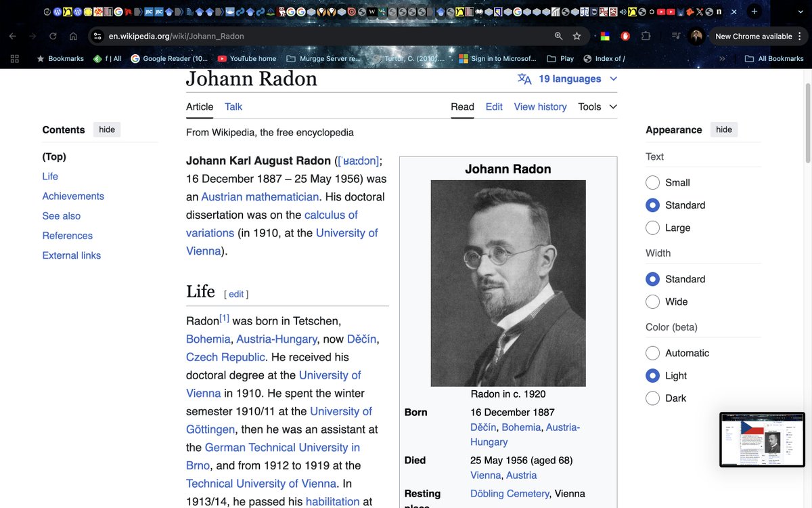Select the Read tab
This screenshot has height=508, width=812.
462,106
